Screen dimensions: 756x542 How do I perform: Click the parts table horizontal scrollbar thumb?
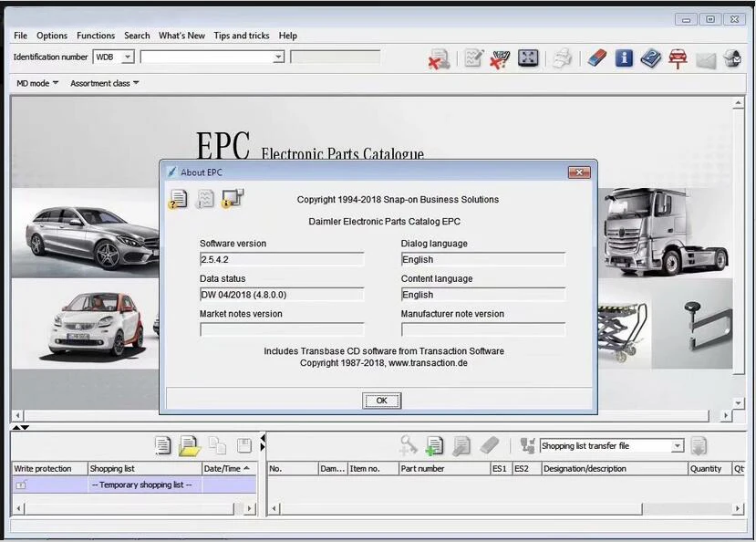tap(461, 508)
